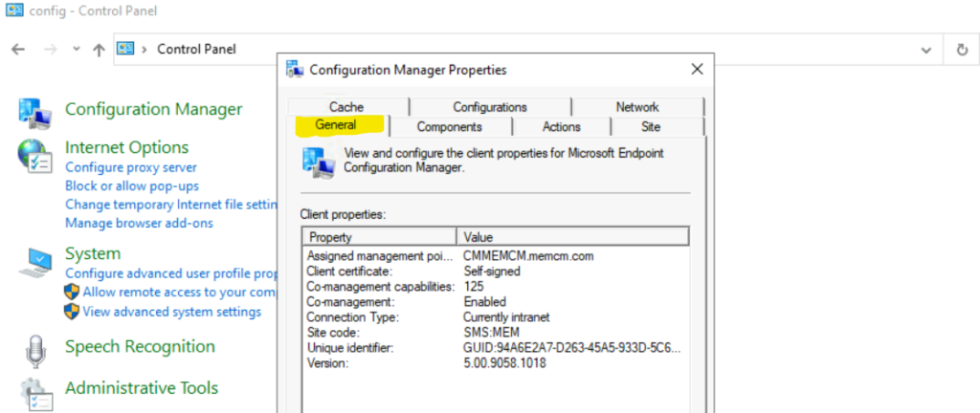The width and height of the screenshot is (980, 413).
Task: Click View advanced system settings link
Action: pyautogui.click(x=172, y=312)
